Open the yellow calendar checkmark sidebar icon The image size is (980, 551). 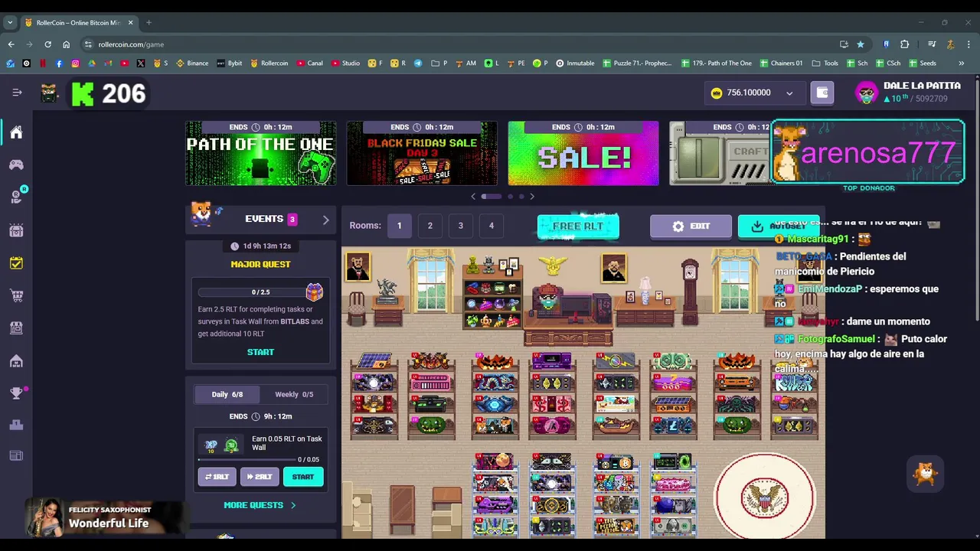16,262
